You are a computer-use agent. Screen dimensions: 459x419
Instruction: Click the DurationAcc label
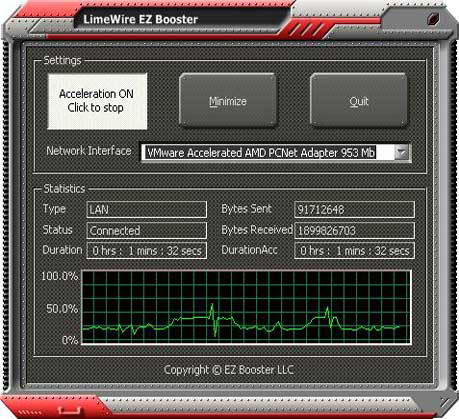249,250
